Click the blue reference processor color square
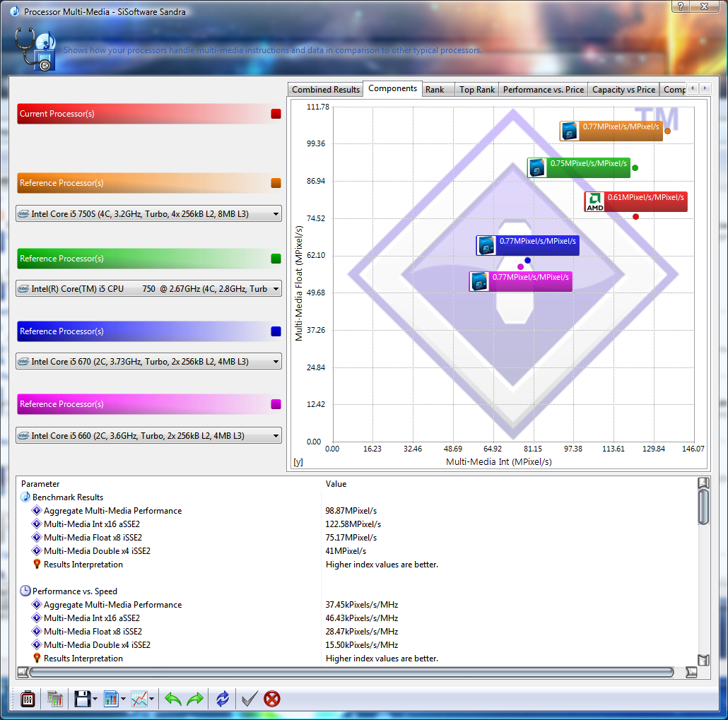Image resolution: width=728 pixels, height=720 pixels. [x=276, y=331]
